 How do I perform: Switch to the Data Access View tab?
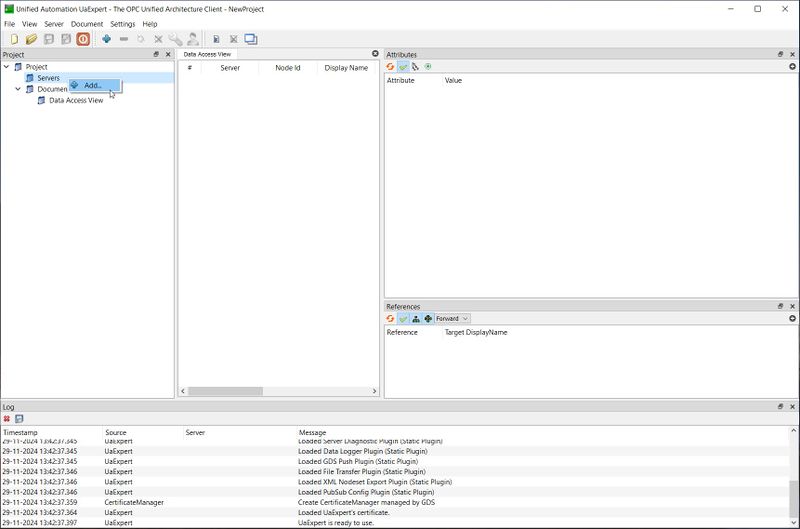tap(207, 54)
